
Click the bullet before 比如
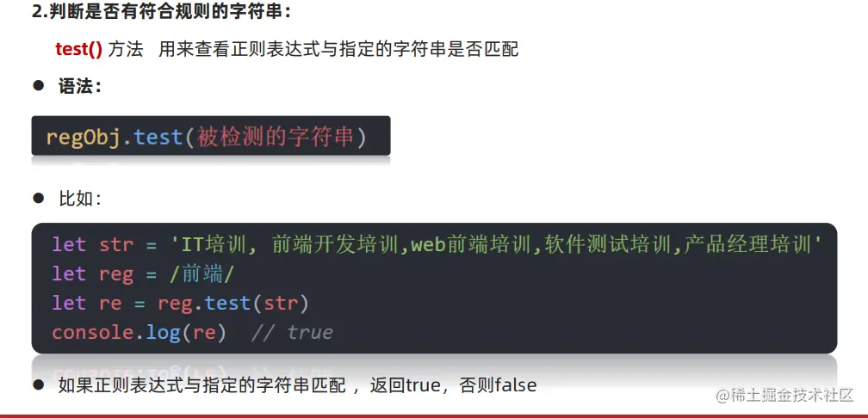pyautogui.click(x=38, y=198)
